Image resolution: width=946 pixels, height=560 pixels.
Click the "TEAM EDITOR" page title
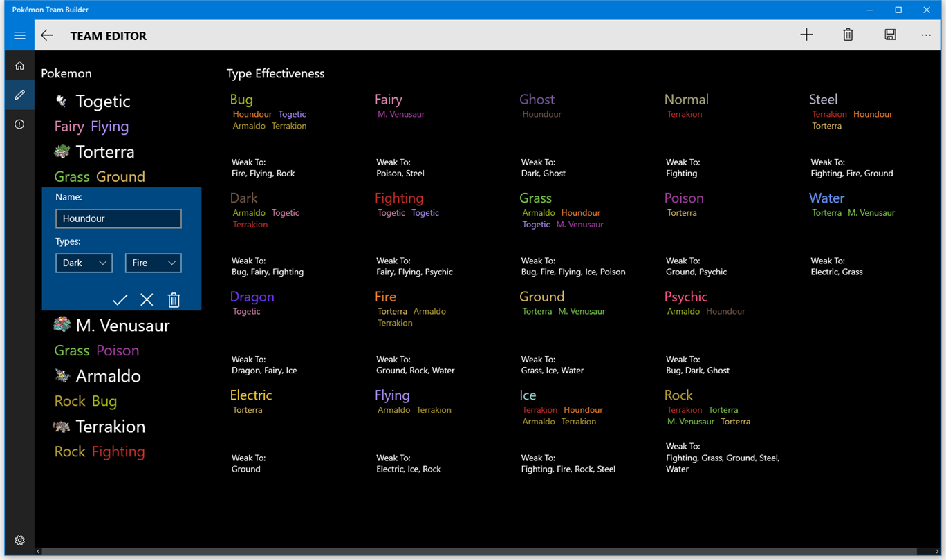click(x=109, y=36)
